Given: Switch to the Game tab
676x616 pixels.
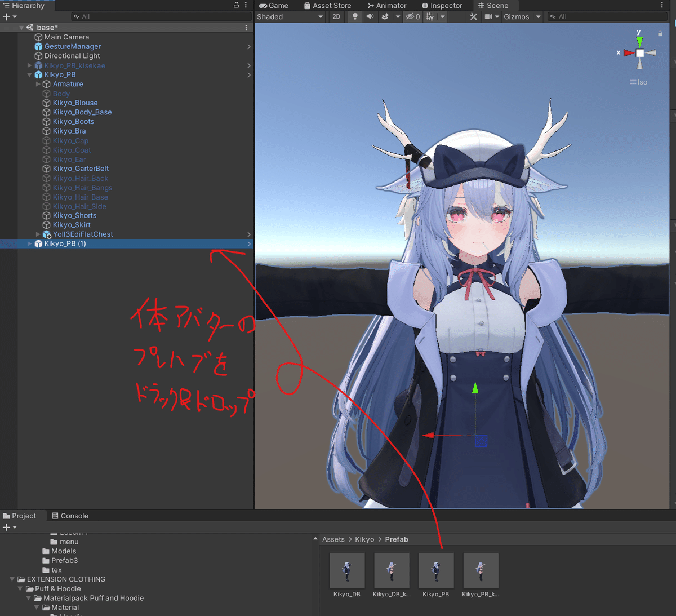Looking at the screenshot, I should click(x=274, y=6).
